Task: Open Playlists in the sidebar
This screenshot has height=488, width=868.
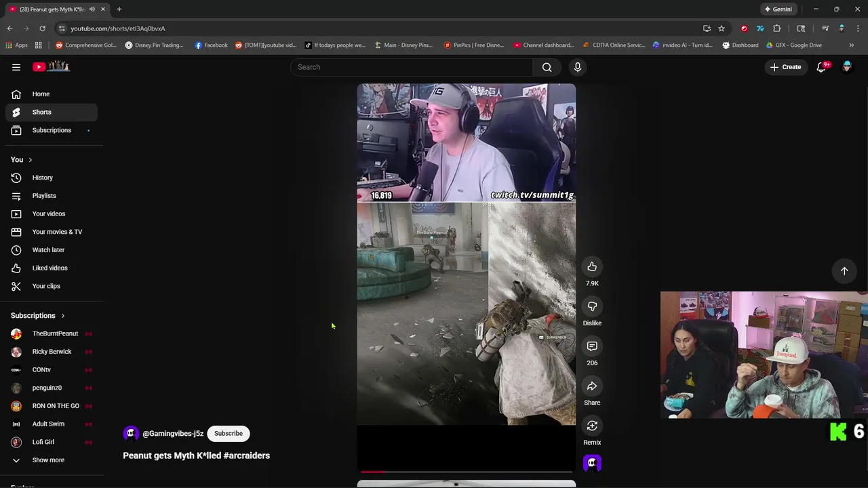Action: click(52, 196)
